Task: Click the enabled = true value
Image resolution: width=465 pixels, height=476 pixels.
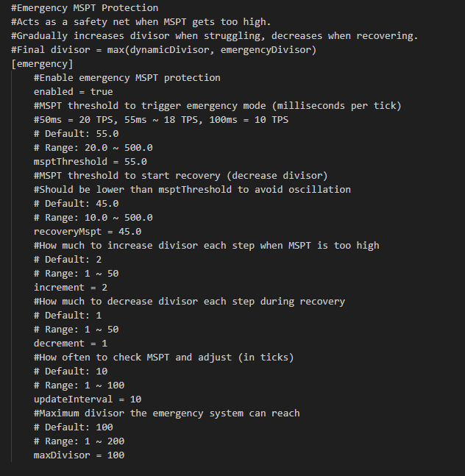Action: (73, 92)
